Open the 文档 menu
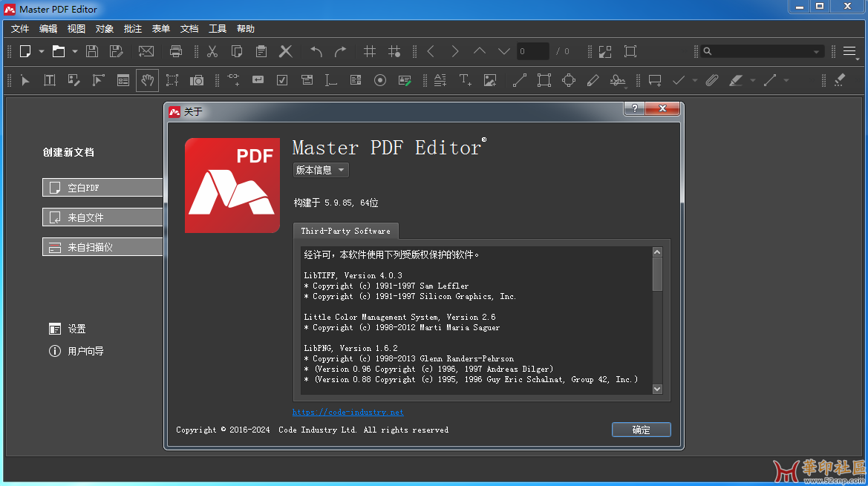 (189, 29)
